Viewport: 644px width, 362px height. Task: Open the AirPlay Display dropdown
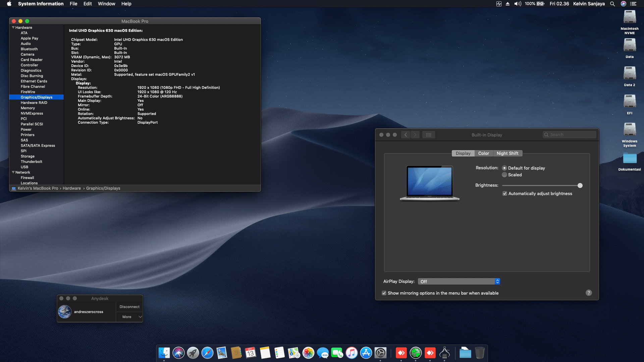(x=459, y=282)
